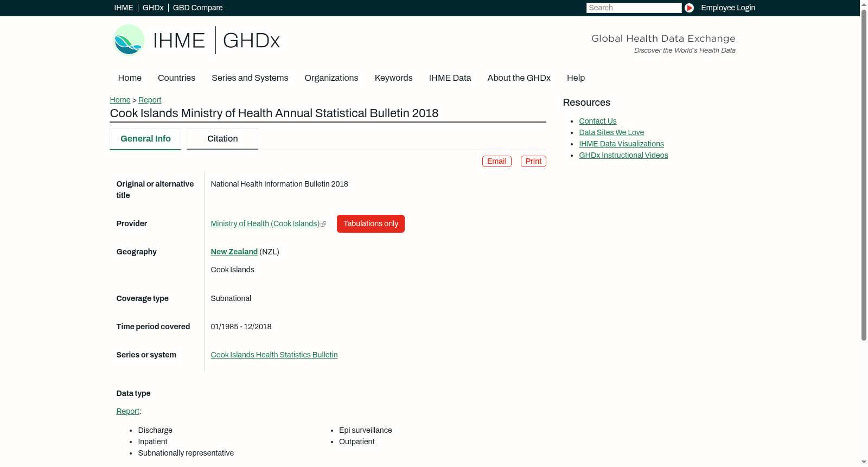868x467 pixels.
Task: Click the 'Discharge' list item
Action: (x=155, y=430)
